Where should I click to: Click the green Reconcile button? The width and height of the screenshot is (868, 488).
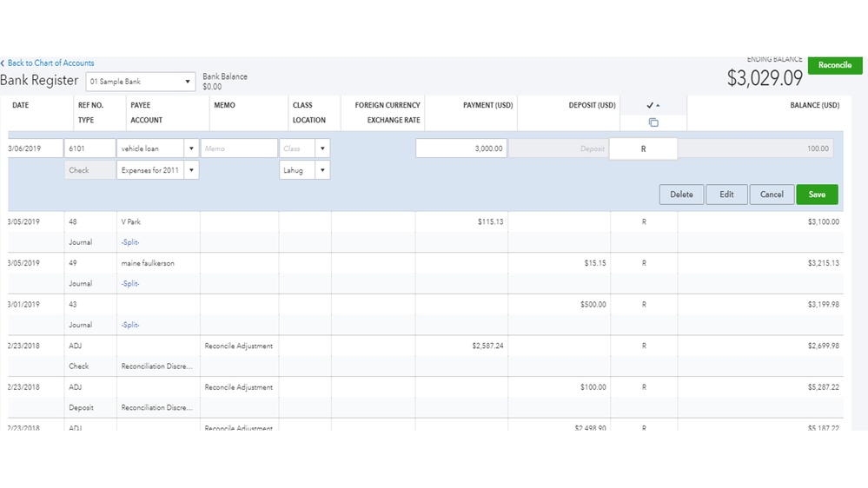834,65
